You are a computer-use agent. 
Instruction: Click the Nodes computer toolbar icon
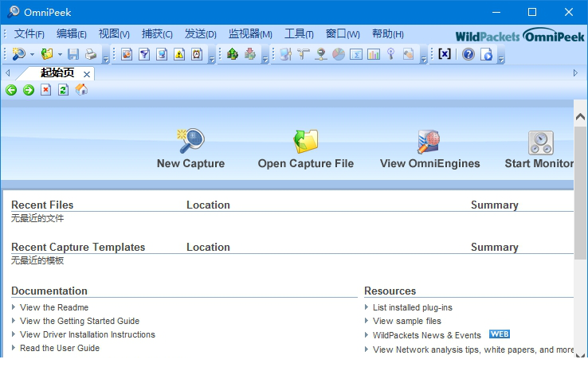tap(286, 54)
